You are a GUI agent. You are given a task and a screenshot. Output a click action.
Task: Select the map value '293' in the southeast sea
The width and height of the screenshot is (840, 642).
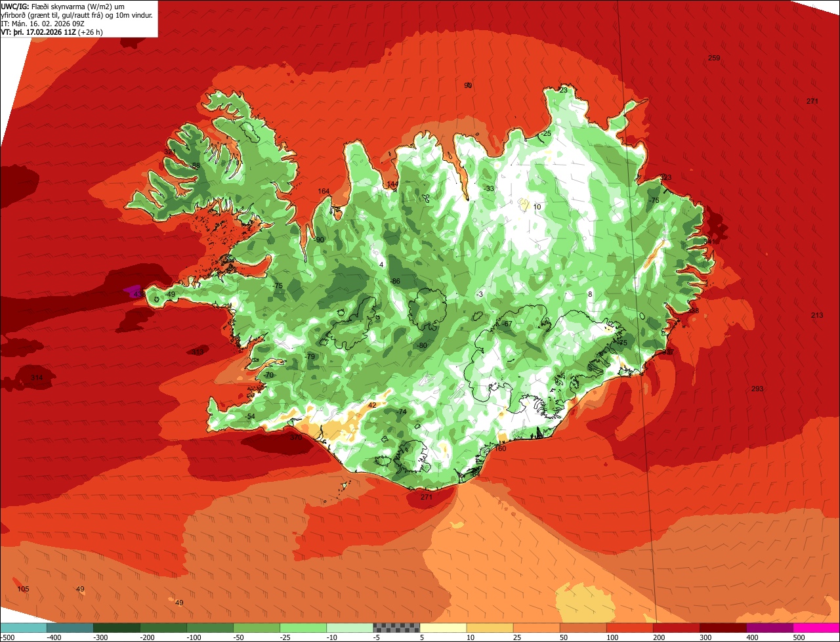click(757, 389)
